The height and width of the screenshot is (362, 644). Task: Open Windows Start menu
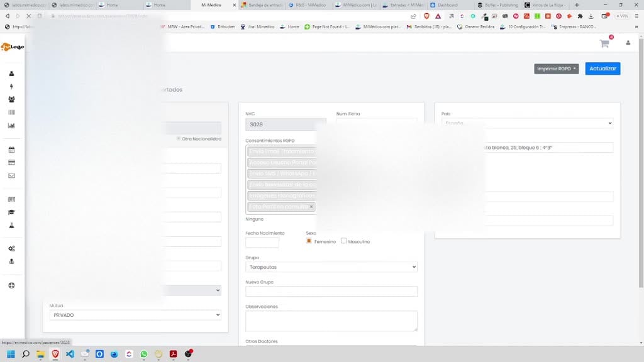coord(11,354)
